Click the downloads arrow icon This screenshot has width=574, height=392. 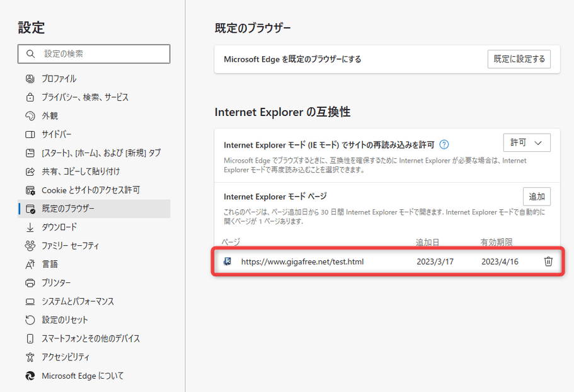(30, 228)
